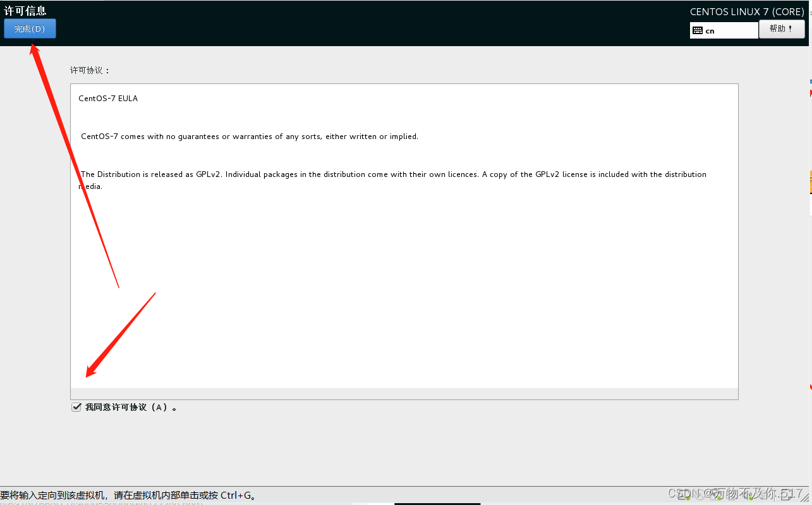
Task: Click the cn keyboard layout field
Action: pos(724,30)
